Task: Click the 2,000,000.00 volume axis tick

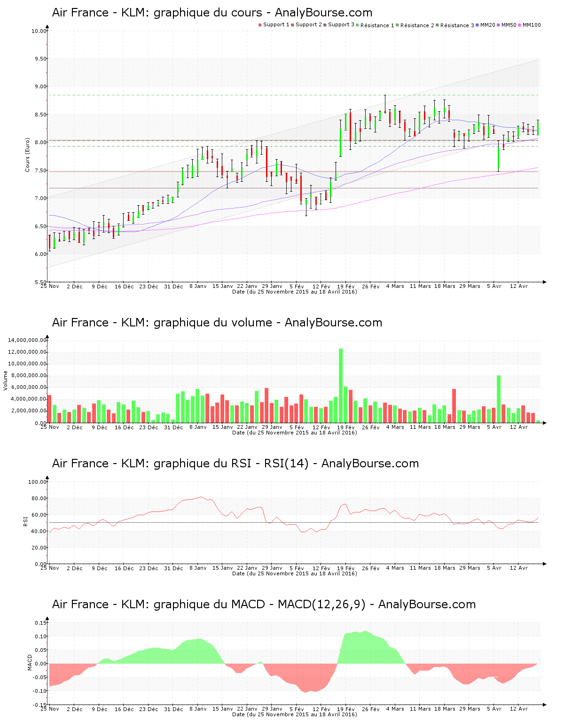Action: pos(29,410)
